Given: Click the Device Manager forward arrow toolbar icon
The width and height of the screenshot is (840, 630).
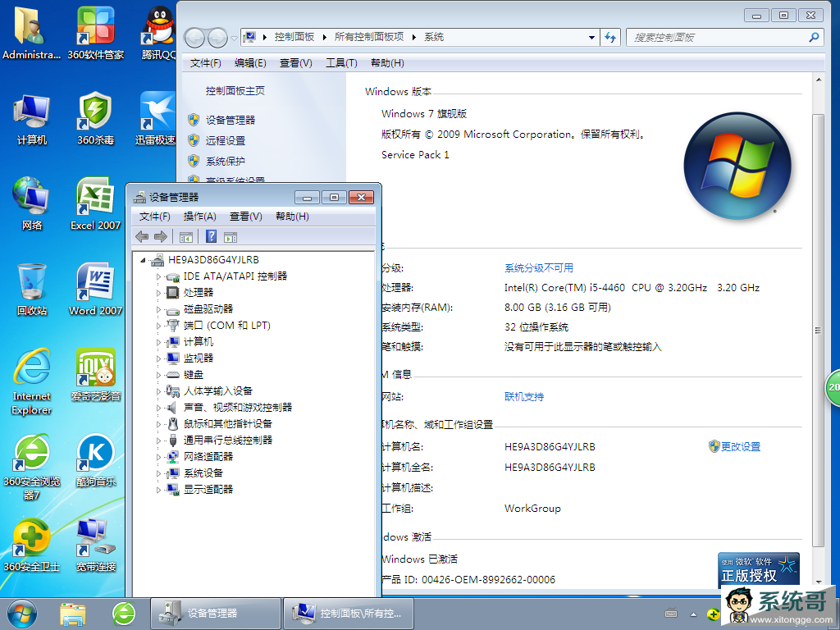Looking at the screenshot, I should coord(160,236).
